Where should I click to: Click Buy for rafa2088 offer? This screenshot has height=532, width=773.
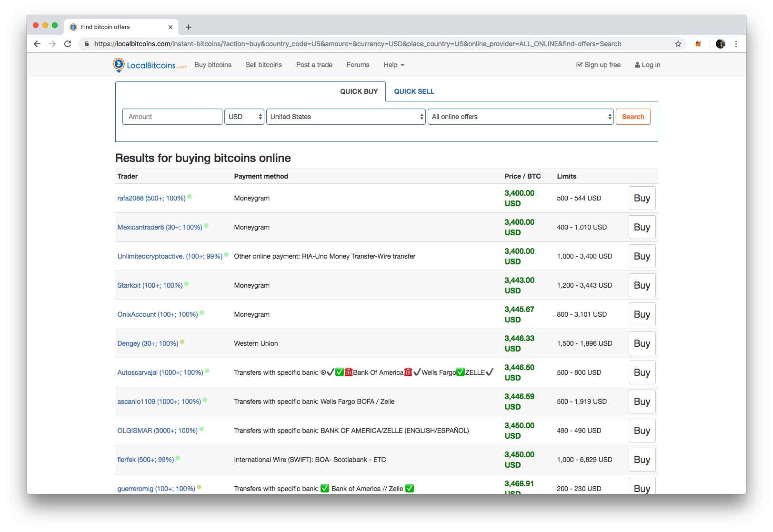642,198
